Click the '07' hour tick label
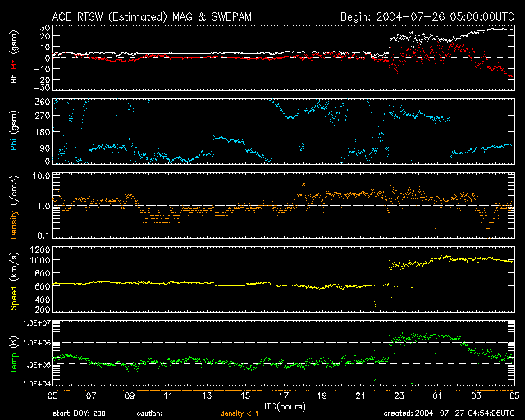 (91, 396)
